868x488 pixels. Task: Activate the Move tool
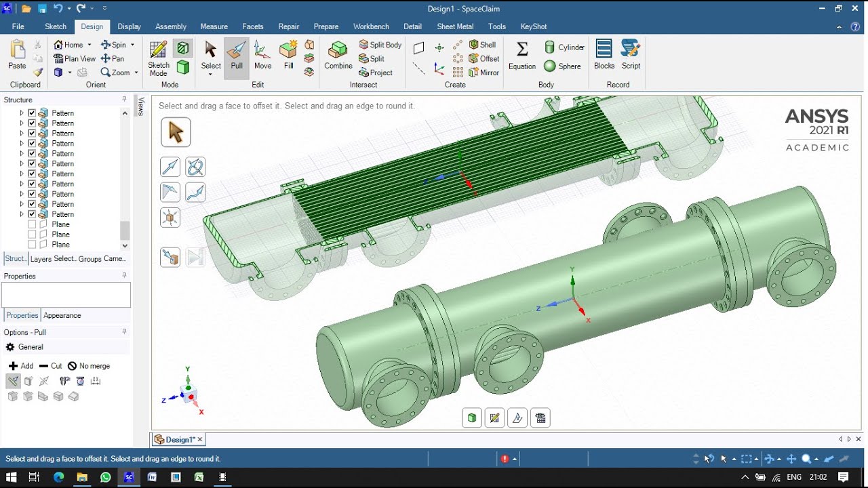[262, 56]
